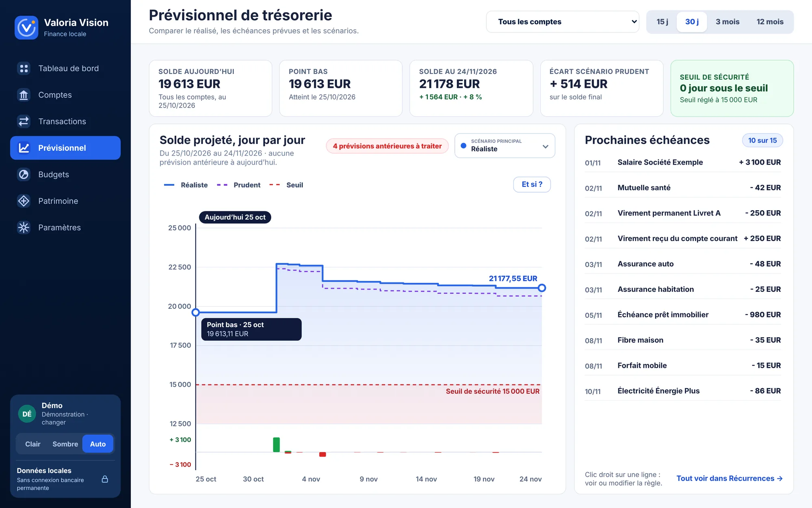
Task: Switch to the 12 mois period
Action: coord(770,22)
